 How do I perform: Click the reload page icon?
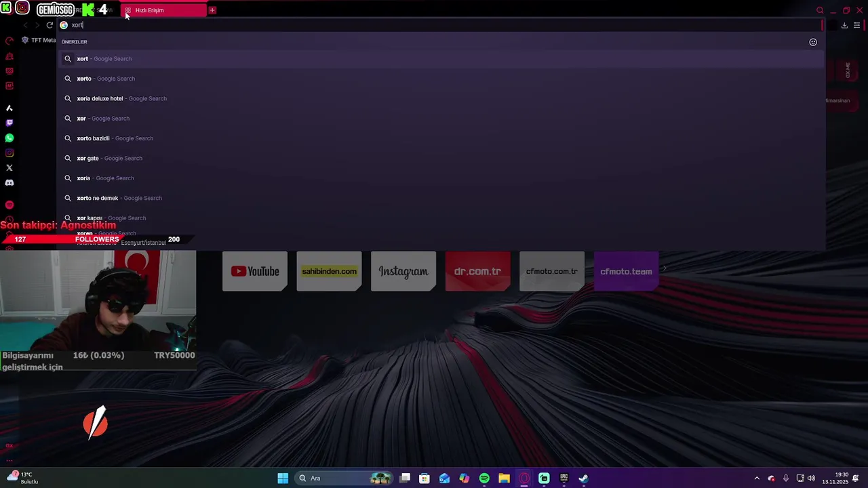coord(50,25)
